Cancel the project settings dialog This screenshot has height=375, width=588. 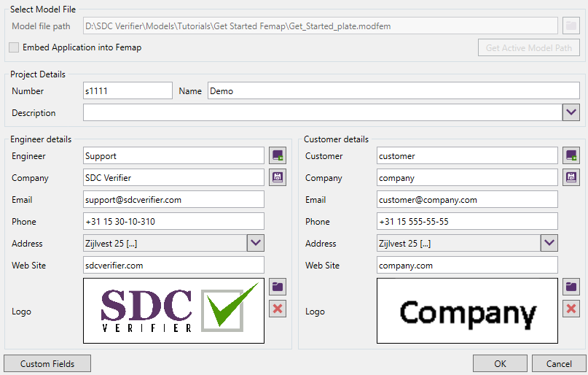559,363
